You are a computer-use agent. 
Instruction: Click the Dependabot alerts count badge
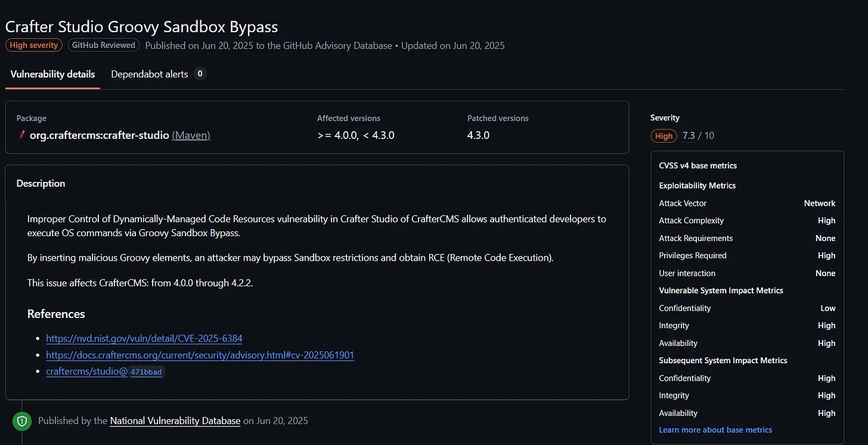click(200, 75)
